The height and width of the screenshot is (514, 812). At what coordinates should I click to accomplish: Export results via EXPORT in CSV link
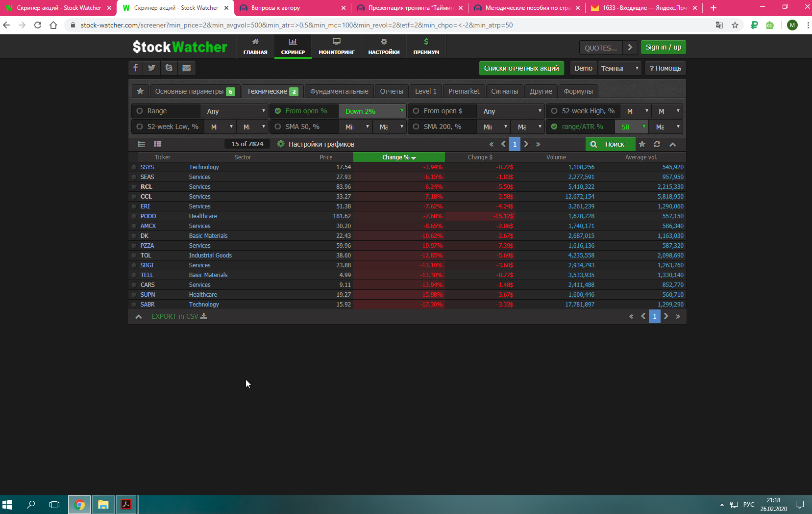pos(179,317)
